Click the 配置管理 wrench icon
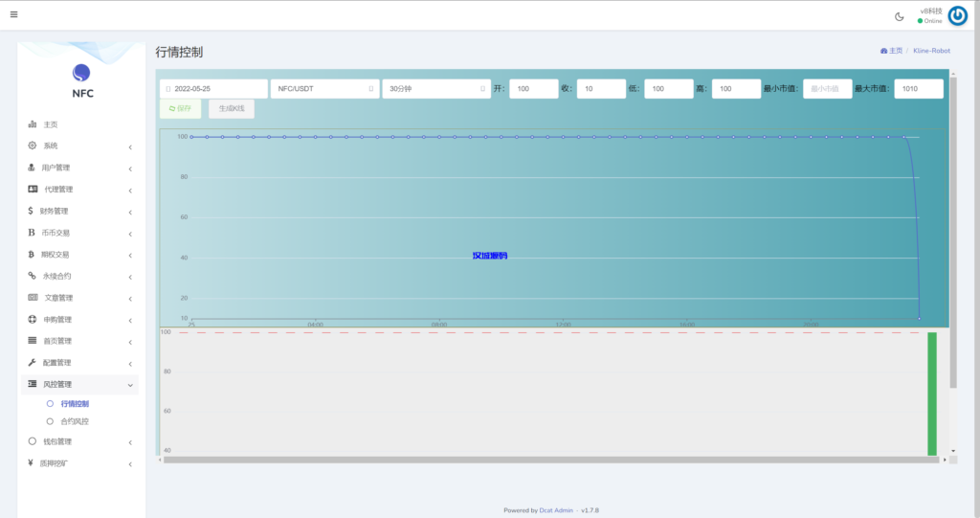 click(33, 363)
